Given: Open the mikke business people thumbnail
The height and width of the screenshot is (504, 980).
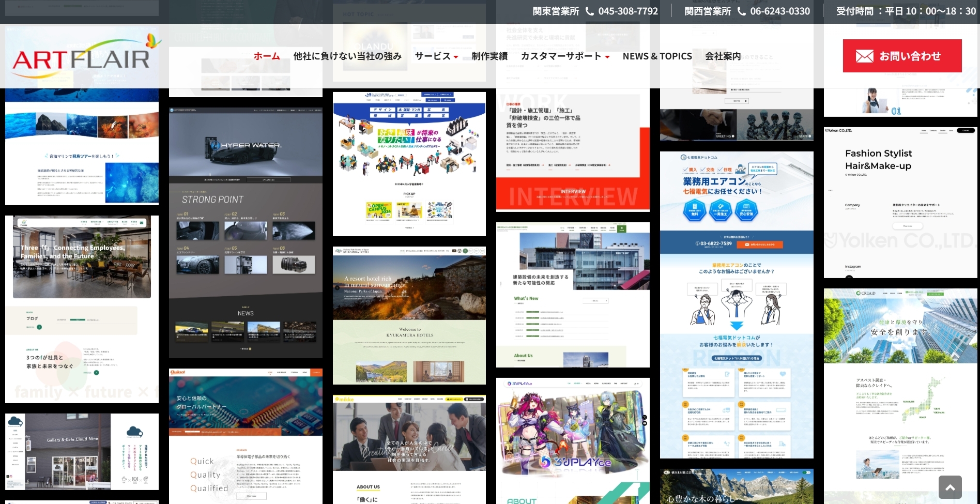Looking at the screenshot, I should click(409, 450).
